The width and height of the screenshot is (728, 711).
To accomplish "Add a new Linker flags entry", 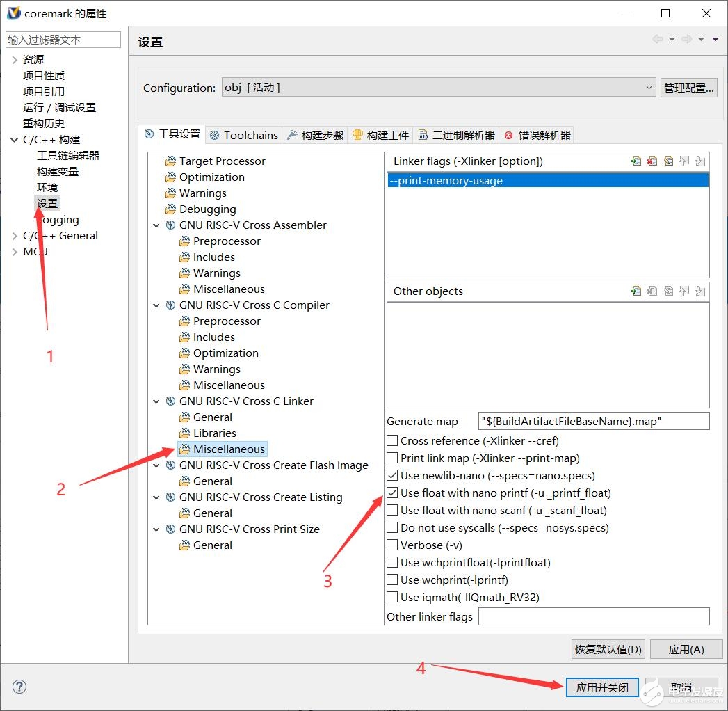I will (636, 161).
